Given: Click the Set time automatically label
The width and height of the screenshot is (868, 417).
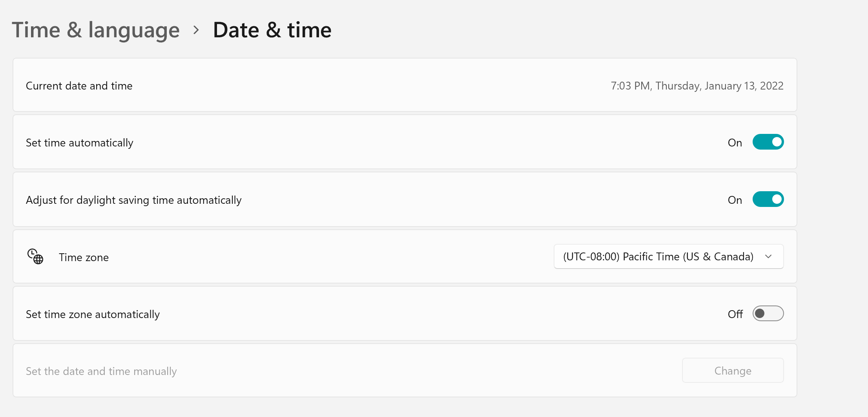Looking at the screenshot, I should click(80, 143).
